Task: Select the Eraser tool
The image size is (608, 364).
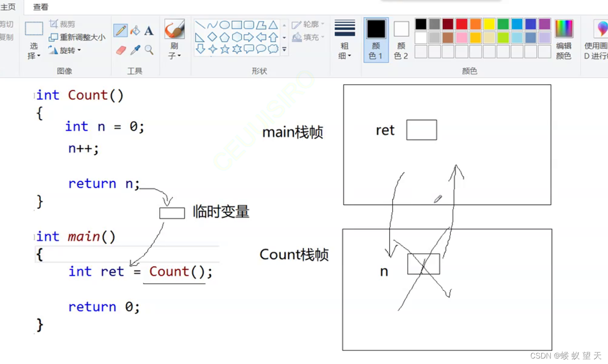Action: pyautogui.click(x=121, y=50)
